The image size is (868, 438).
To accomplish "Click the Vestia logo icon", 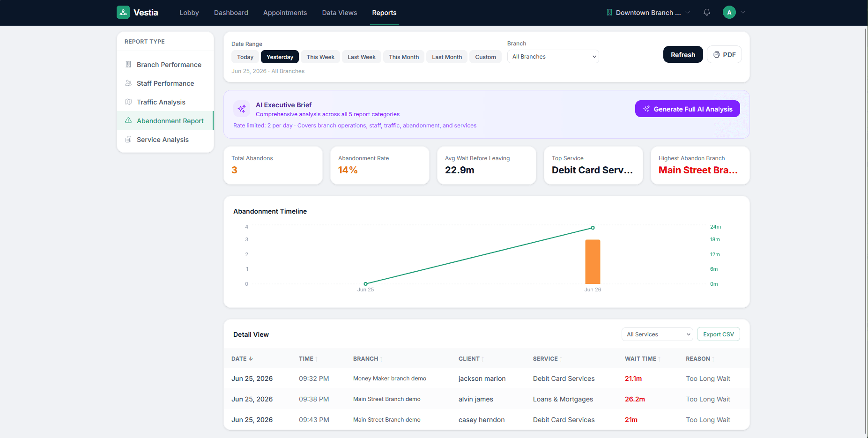I will (123, 12).
